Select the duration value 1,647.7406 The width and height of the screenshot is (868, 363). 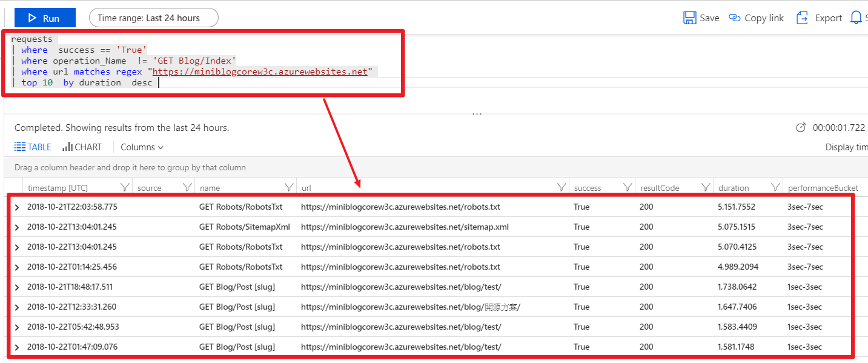tap(737, 307)
